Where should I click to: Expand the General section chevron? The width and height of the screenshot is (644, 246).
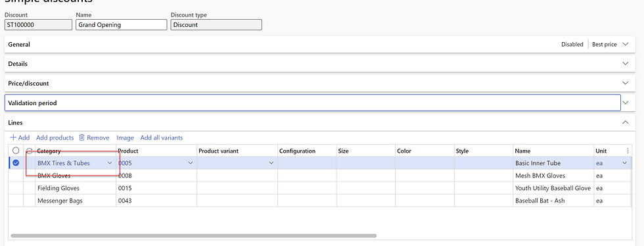coord(626,44)
